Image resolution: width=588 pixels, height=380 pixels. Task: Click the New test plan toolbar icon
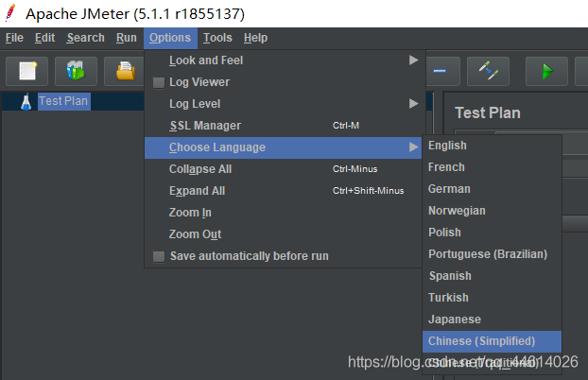[27, 71]
